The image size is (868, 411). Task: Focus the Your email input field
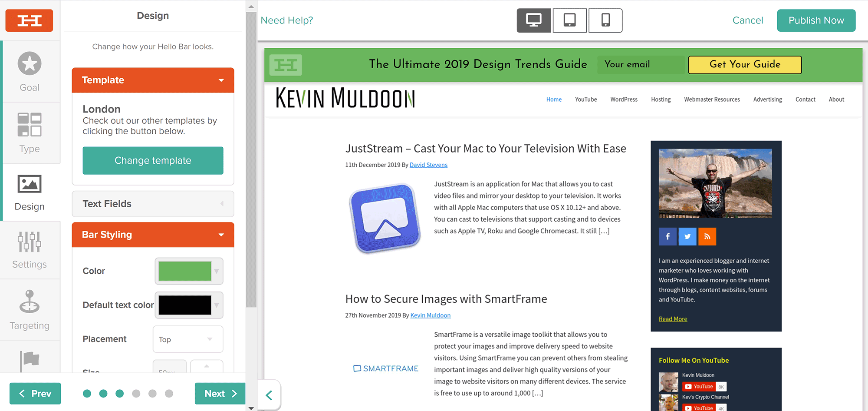[641, 65]
